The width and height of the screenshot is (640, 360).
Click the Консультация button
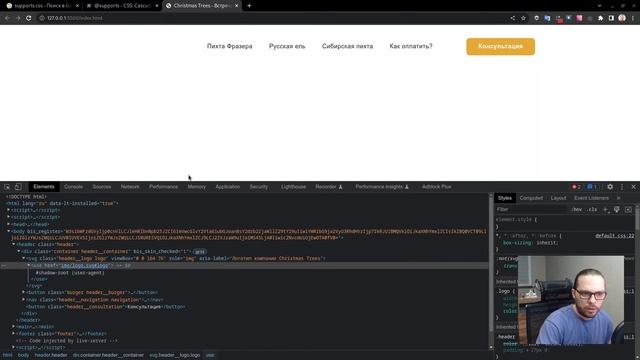(500, 47)
